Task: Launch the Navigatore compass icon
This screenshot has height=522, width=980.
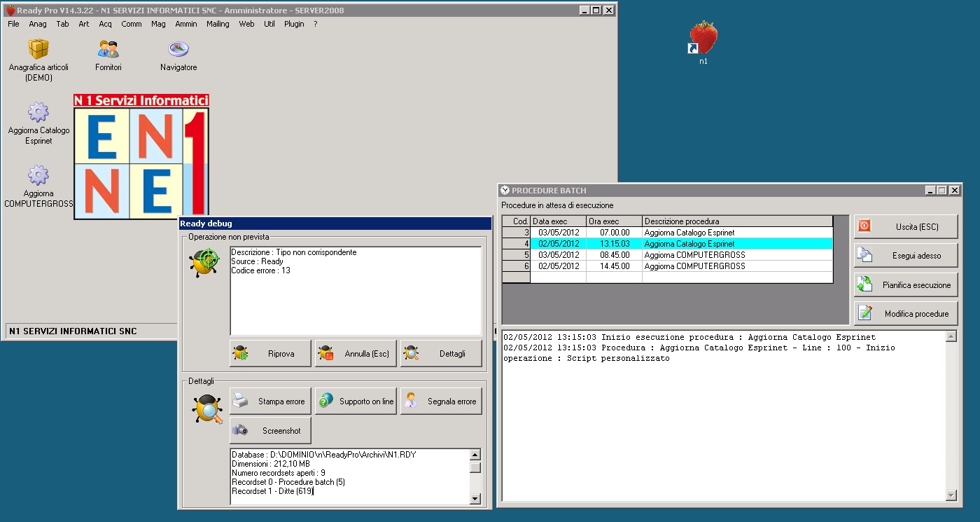Action: tap(178, 50)
